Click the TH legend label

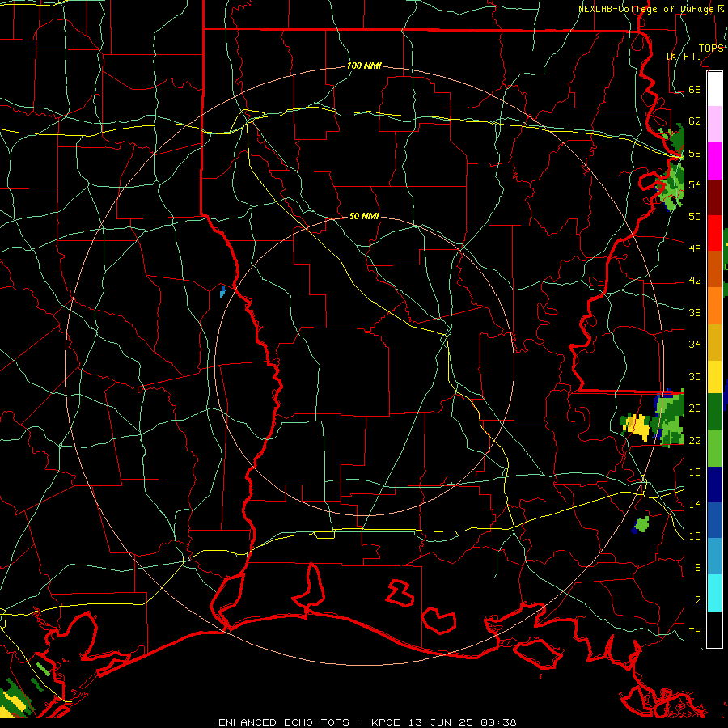coord(695,631)
